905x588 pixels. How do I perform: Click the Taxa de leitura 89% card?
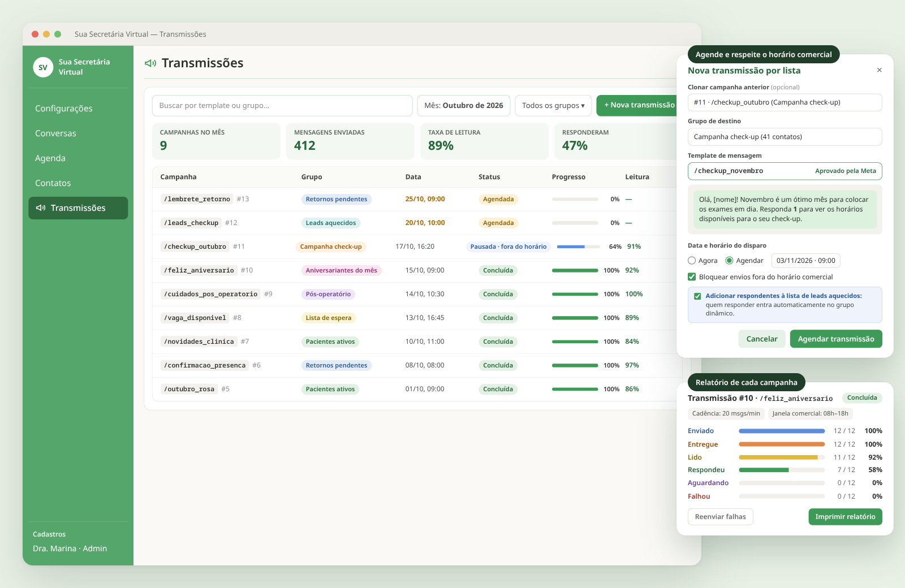pos(484,141)
